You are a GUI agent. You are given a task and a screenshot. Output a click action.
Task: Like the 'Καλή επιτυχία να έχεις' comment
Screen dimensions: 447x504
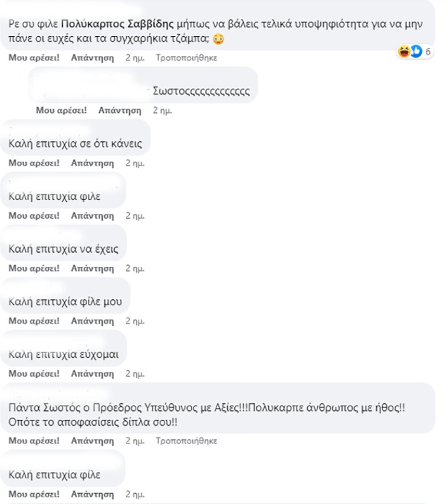coord(34,268)
